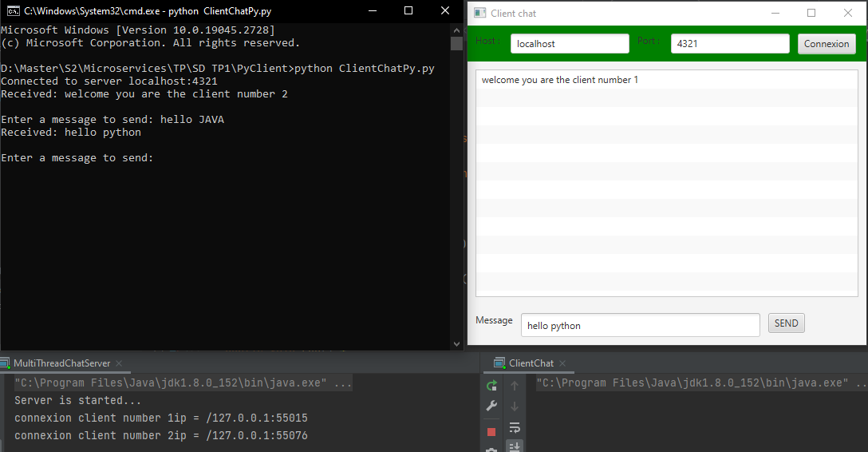
Task: Maximize the Client chat window
Action: (x=811, y=13)
